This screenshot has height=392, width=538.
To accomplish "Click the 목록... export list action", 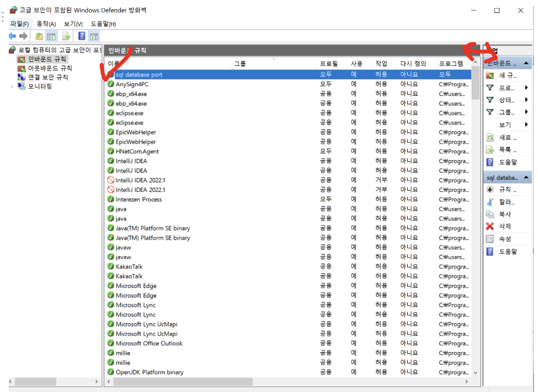I will click(x=506, y=149).
